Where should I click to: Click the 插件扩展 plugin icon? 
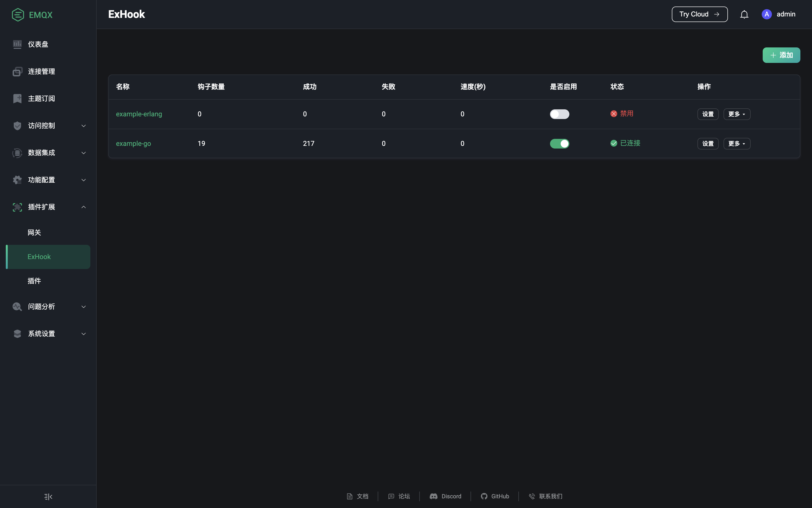[17, 207]
